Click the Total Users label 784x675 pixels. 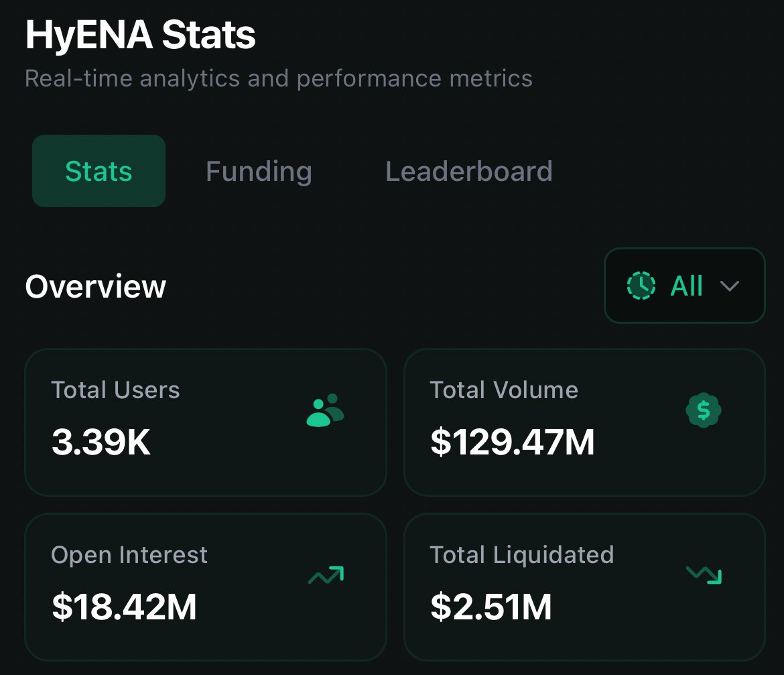coord(115,390)
